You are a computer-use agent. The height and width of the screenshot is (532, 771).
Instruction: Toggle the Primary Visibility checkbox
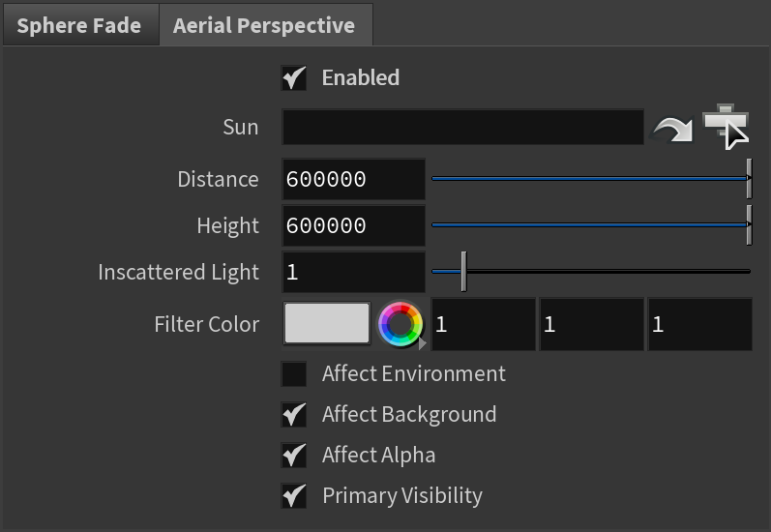tap(293, 495)
